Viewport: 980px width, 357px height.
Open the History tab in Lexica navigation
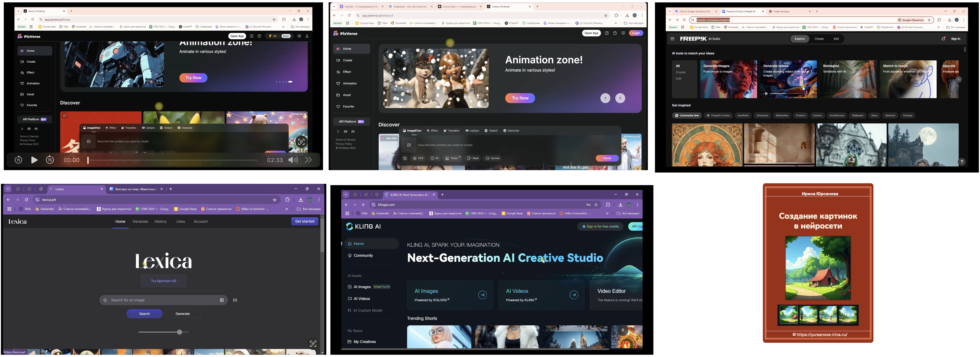coord(161,221)
